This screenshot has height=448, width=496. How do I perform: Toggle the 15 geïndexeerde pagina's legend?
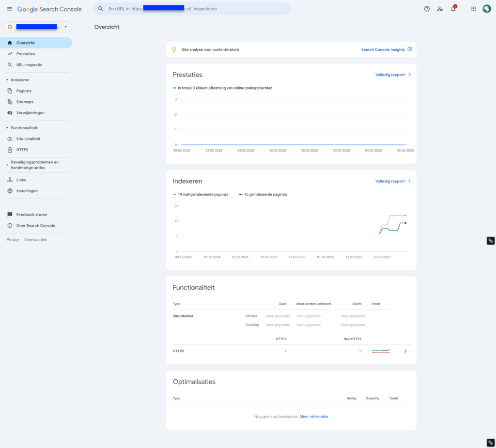263,194
